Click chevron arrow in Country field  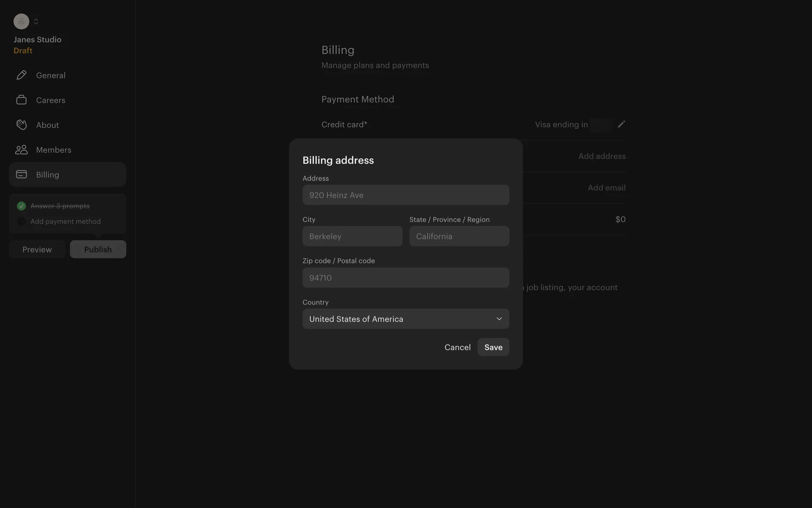499,319
